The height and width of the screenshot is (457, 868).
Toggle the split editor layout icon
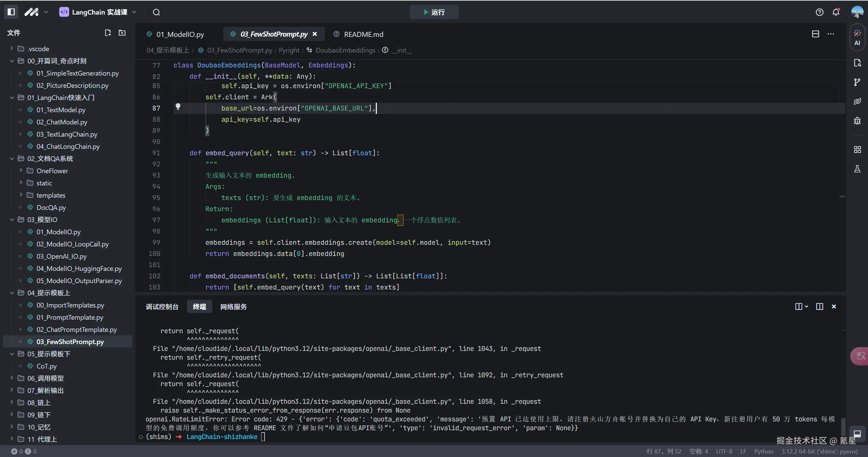point(815,34)
